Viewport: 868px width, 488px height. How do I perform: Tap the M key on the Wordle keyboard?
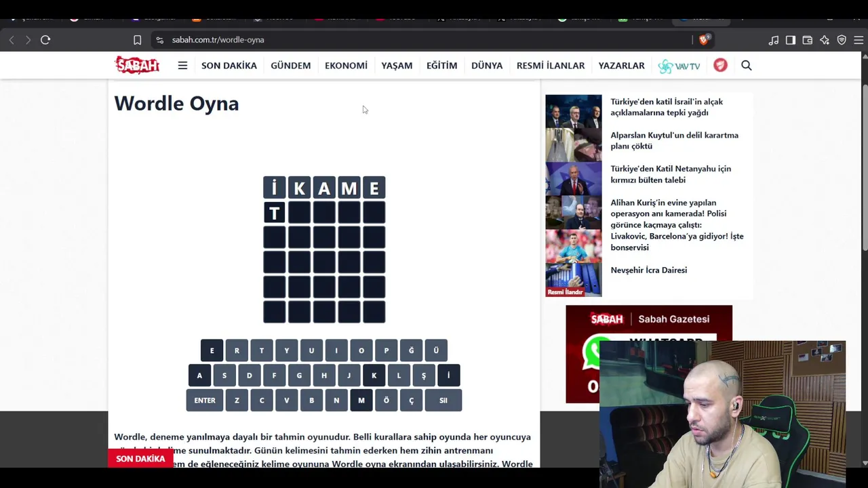point(361,401)
